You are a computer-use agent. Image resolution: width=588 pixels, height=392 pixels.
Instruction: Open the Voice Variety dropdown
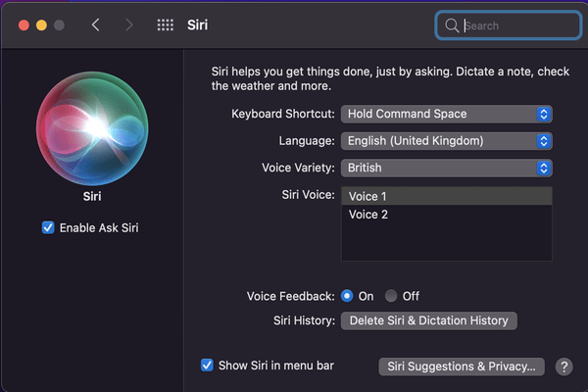[x=446, y=168]
